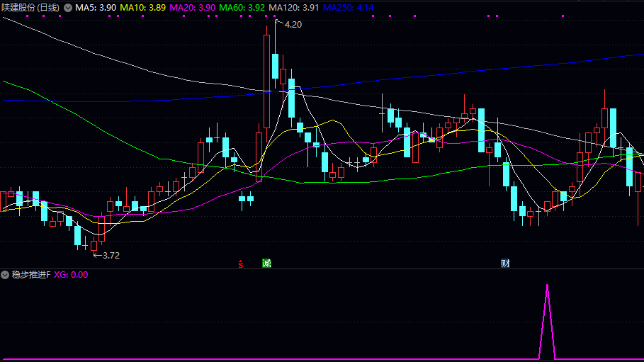Click the 3.72 low price marker
Image resolution: width=644 pixels, height=362 pixels.
[111, 255]
